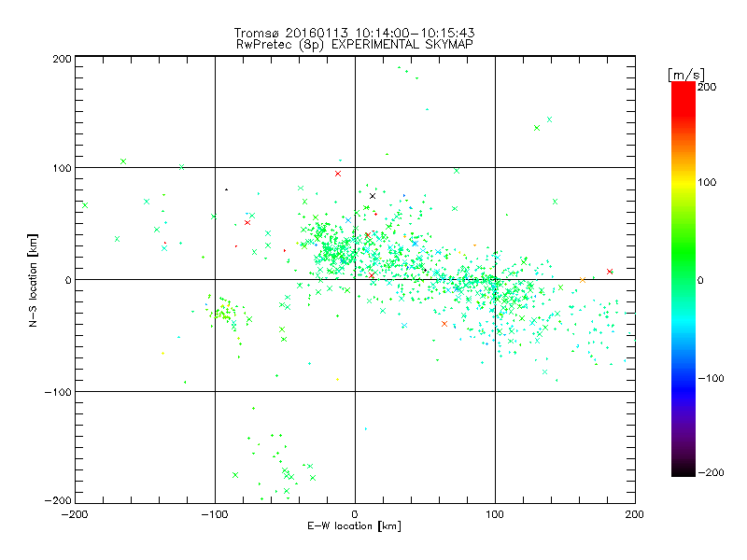Click the gray X marker in the lower right

[545, 371]
